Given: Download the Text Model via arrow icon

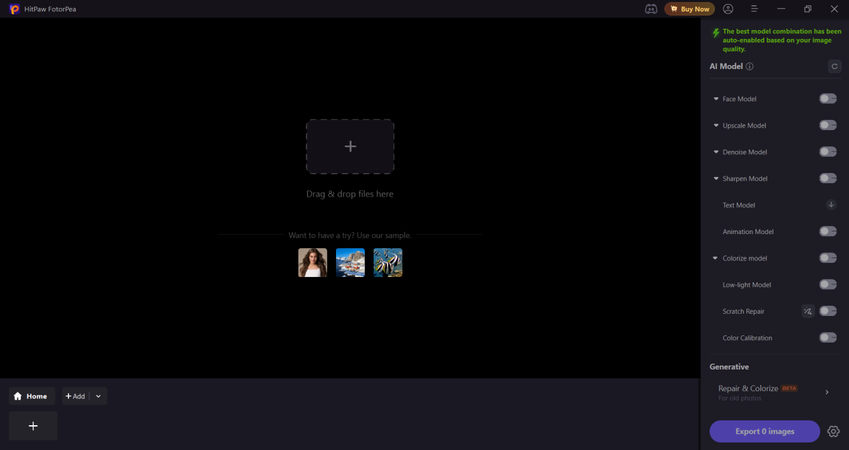Looking at the screenshot, I should coord(831,205).
